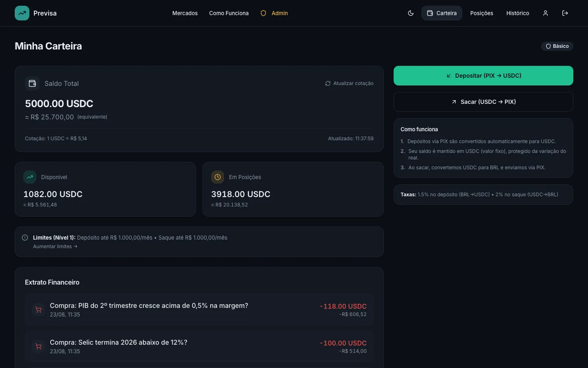
Task: Click Depositar (PIX → USDC) button
Action: 483,76
